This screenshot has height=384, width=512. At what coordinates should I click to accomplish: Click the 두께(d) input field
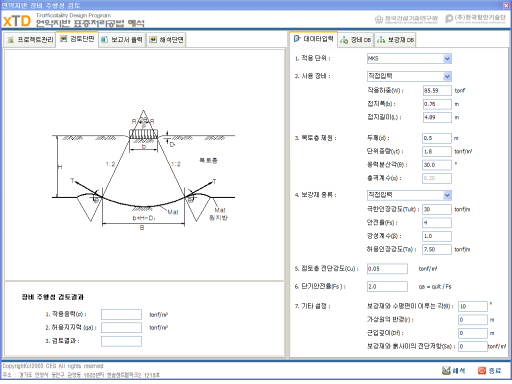(437, 138)
